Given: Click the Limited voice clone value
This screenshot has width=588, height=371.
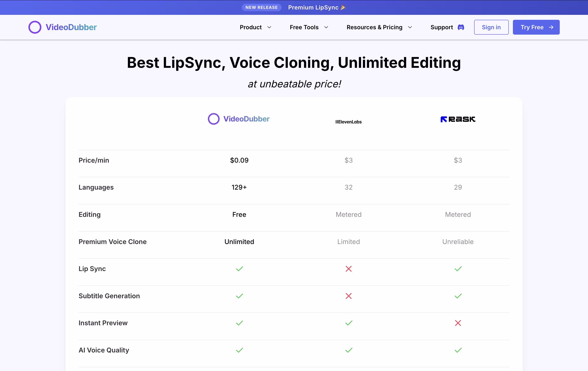Looking at the screenshot, I should [348, 242].
